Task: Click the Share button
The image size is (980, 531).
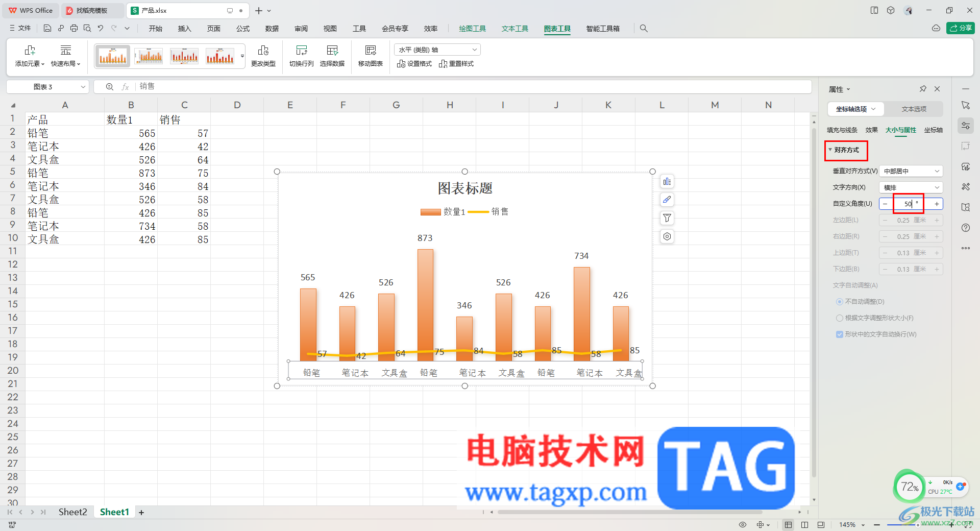Action: coord(961,28)
